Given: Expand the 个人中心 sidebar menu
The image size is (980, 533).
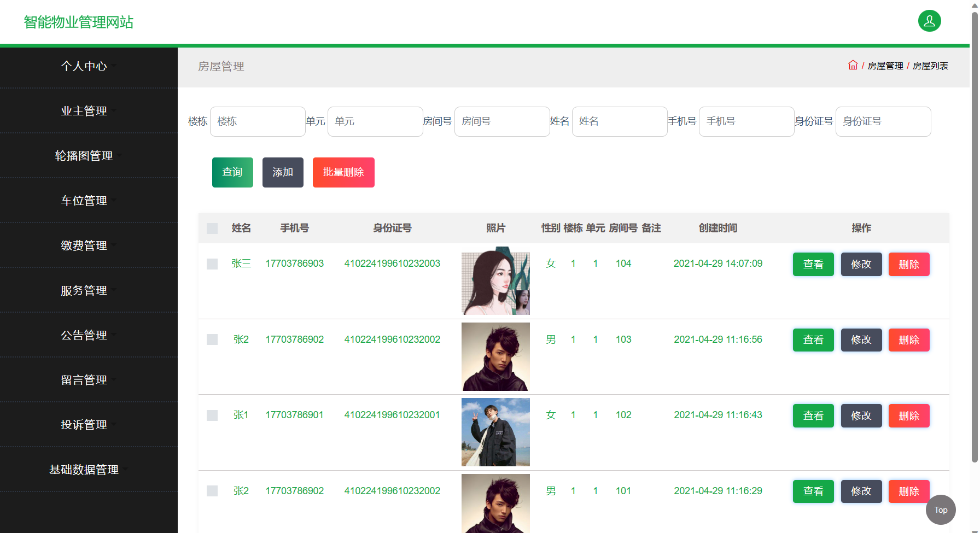Looking at the screenshot, I should (89, 66).
